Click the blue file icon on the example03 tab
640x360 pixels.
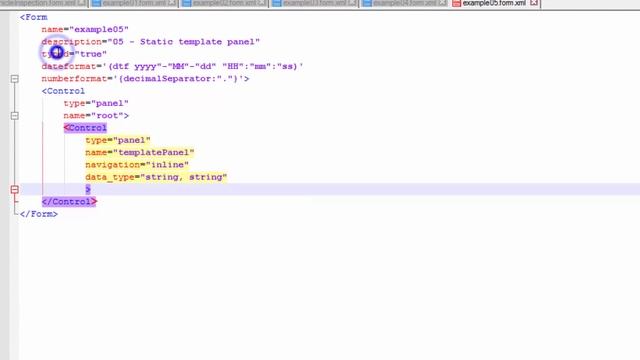(277, 3)
